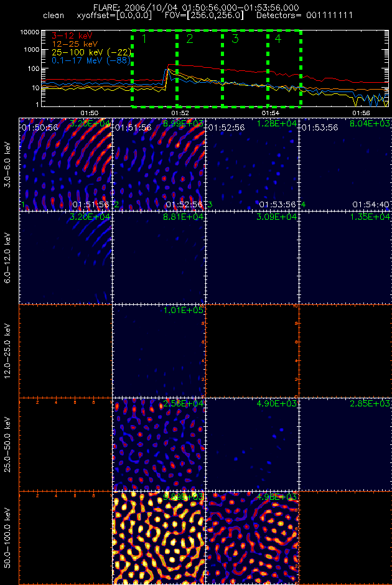Click the orange 12-25 keV legend entry
Screen dimensions: 392x585
(x=74, y=44)
